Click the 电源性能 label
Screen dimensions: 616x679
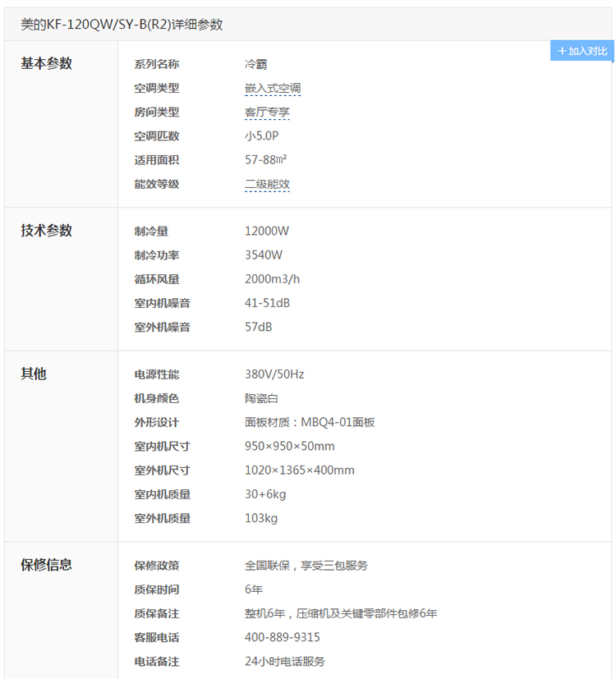coord(156,374)
